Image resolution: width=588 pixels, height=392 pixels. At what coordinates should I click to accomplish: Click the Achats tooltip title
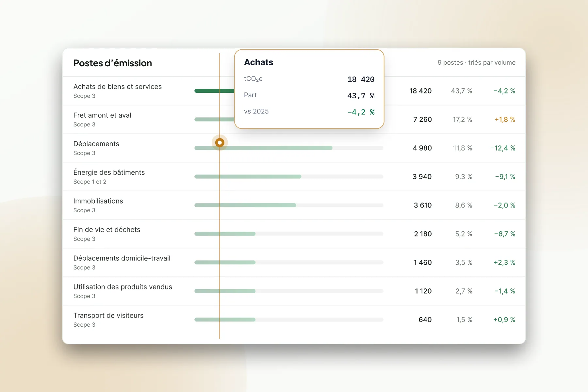tap(258, 62)
